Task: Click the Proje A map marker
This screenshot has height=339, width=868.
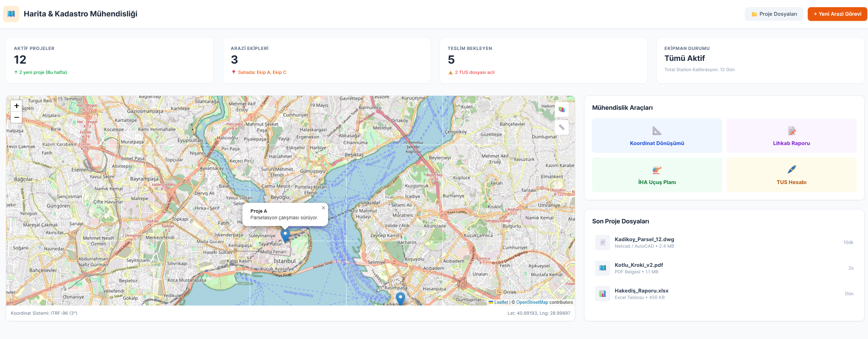Action: pos(285,235)
